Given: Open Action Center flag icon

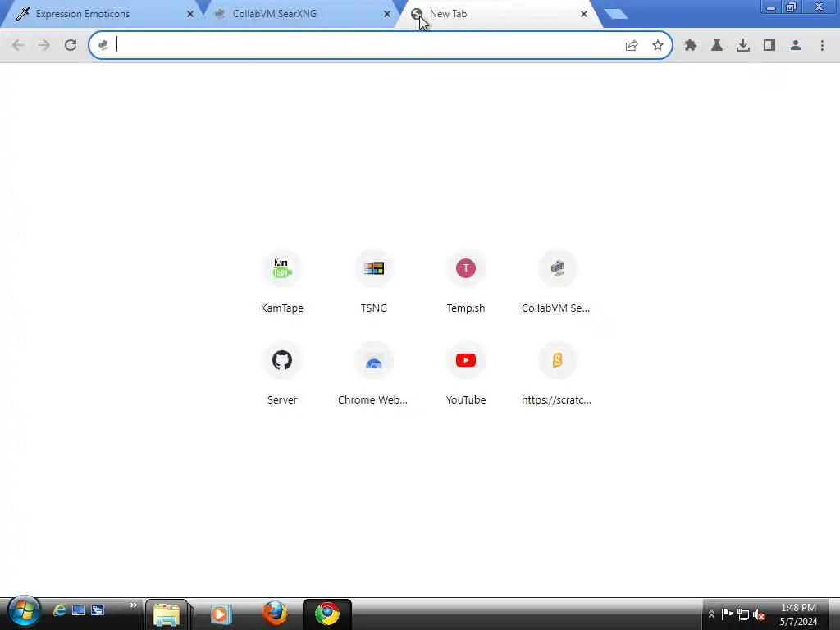Looking at the screenshot, I should (727, 614).
